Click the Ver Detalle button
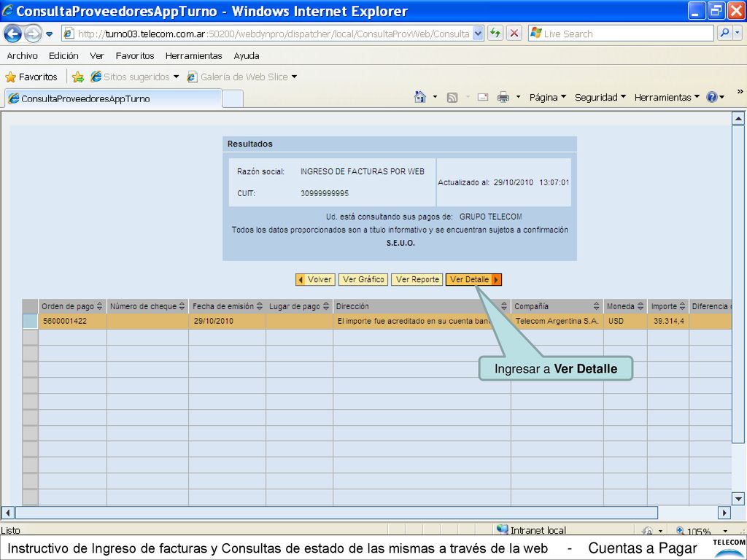747x560 pixels. (473, 279)
